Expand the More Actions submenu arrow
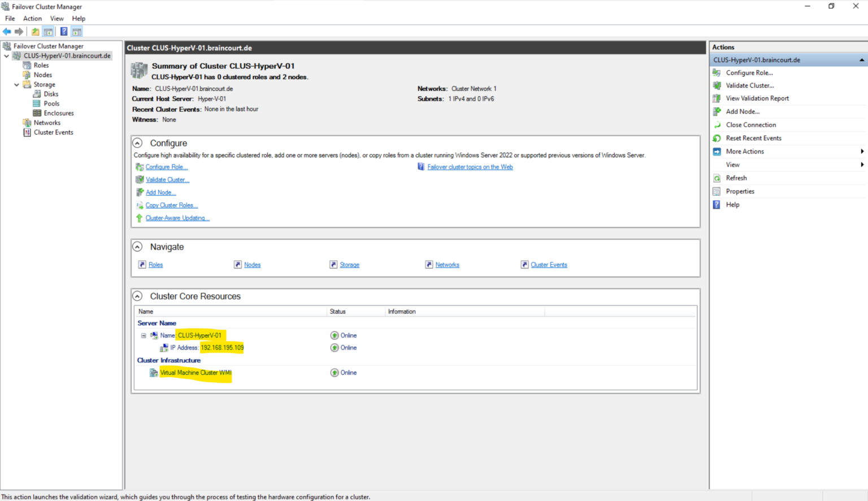This screenshot has width=868, height=501. pos(862,152)
